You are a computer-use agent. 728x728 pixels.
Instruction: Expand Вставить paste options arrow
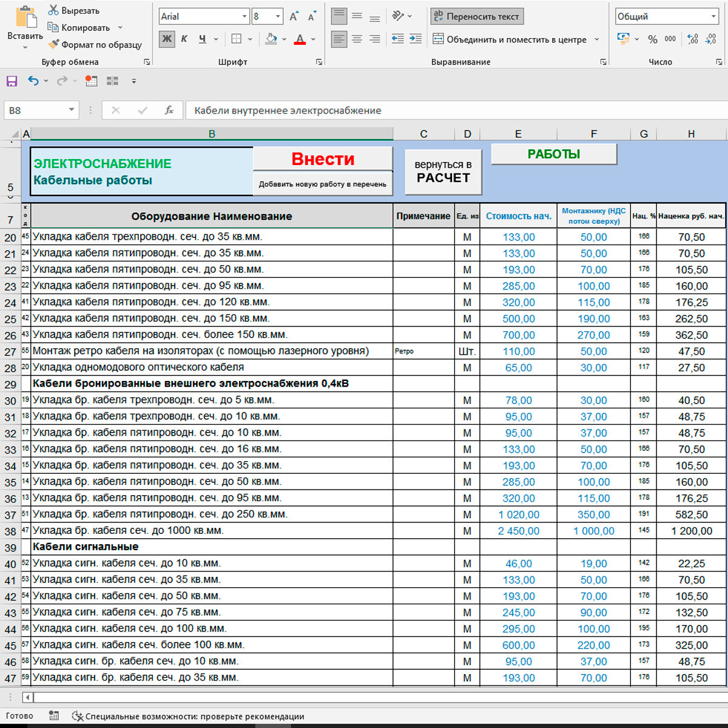[x=25, y=47]
